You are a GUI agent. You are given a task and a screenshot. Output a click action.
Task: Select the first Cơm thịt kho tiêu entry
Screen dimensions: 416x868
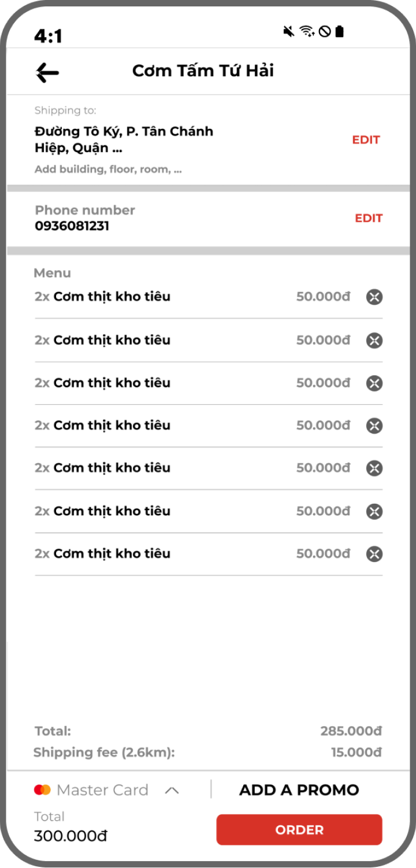pos(209,297)
